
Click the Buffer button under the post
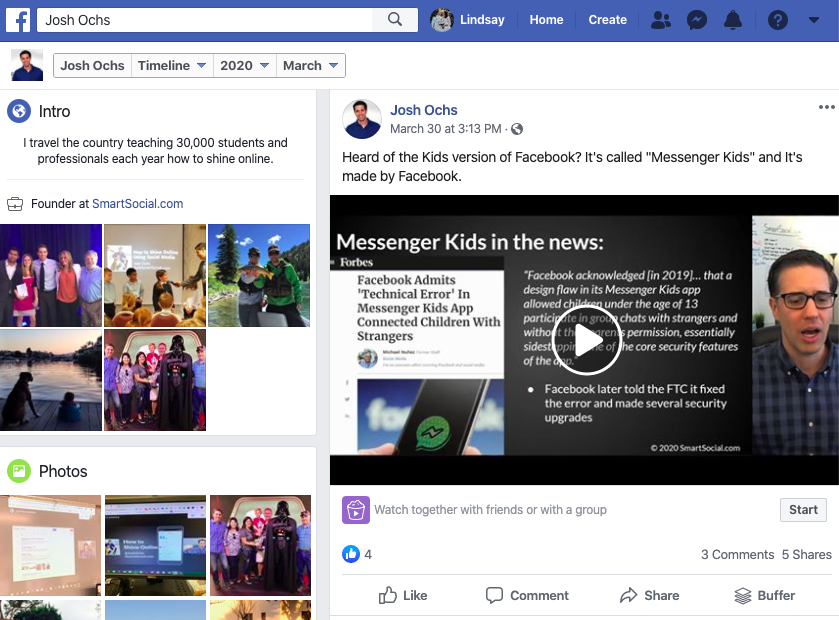tap(765, 595)
